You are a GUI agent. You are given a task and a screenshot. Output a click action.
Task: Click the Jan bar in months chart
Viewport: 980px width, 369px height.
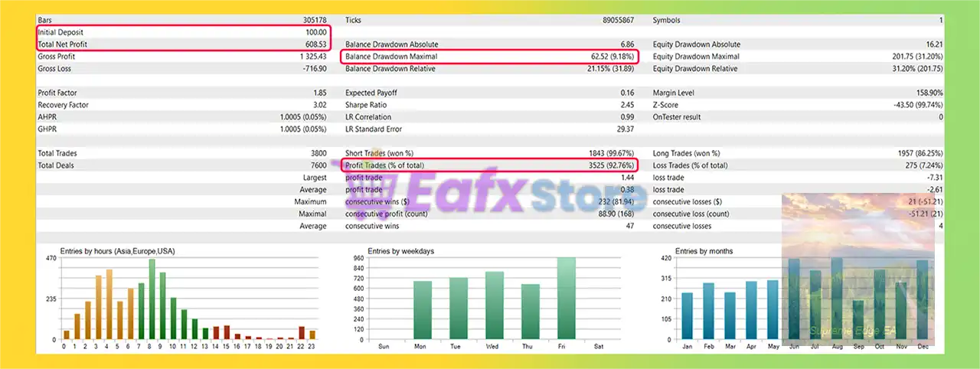(x=687, y=316)
